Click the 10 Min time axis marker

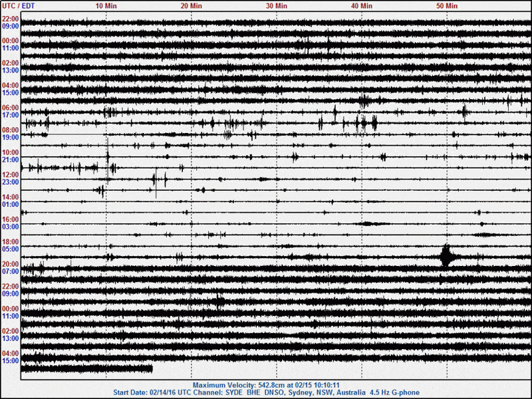pyautogui.click(x=106, y=5)
